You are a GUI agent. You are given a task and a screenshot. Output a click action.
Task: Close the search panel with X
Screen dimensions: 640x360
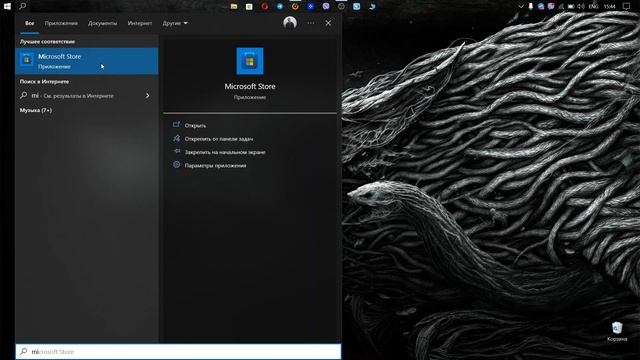(328, 23)
